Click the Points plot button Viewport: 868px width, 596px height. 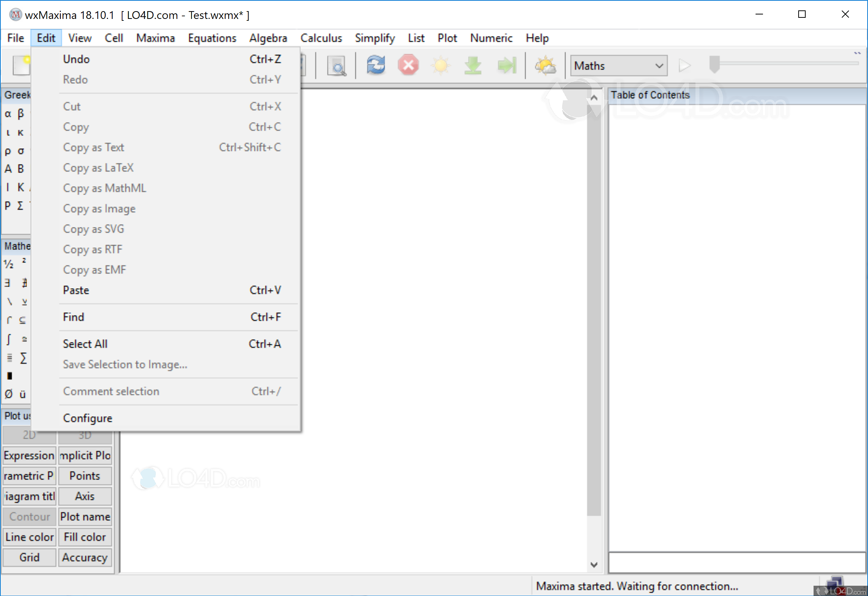point(85,476)
